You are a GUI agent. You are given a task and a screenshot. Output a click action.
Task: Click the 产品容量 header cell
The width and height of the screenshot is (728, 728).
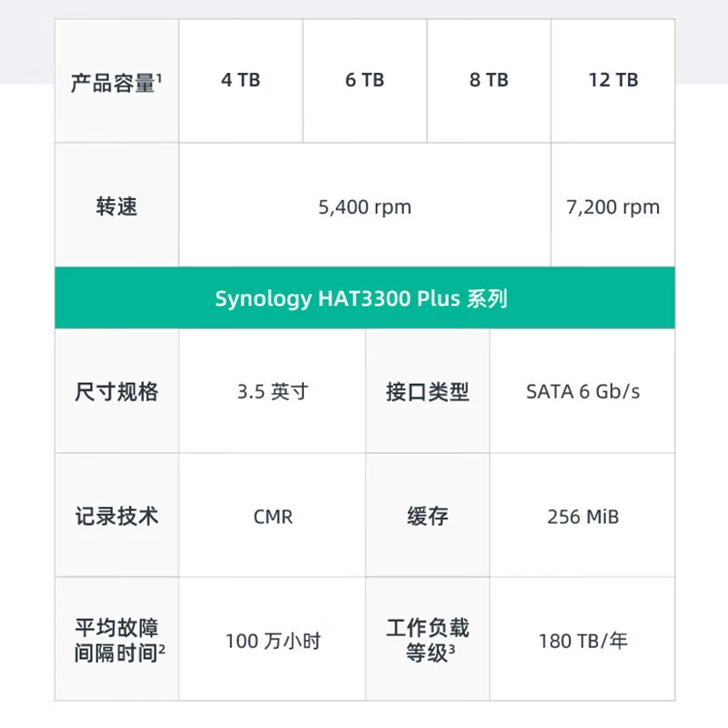coord(116,81)
